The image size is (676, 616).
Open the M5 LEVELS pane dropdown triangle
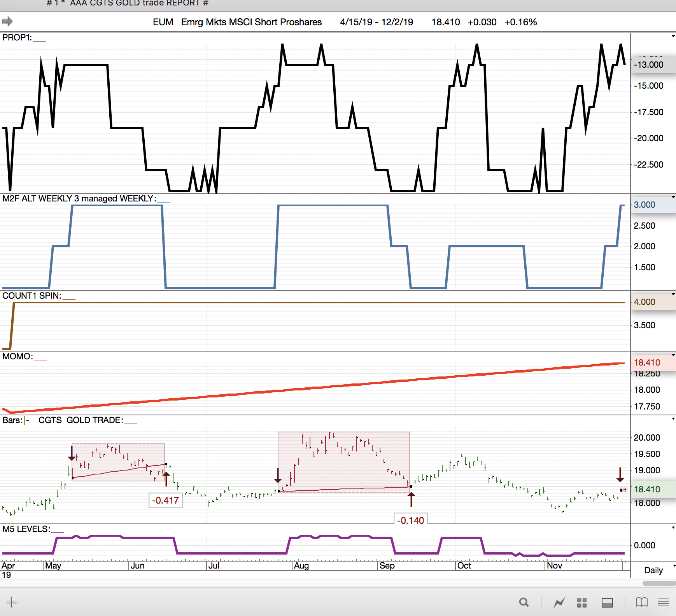(673, 528)
